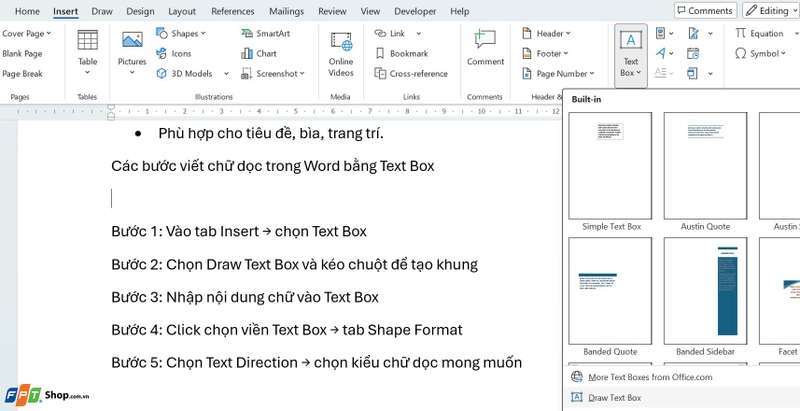Add a Bookmark

(402, 54)
